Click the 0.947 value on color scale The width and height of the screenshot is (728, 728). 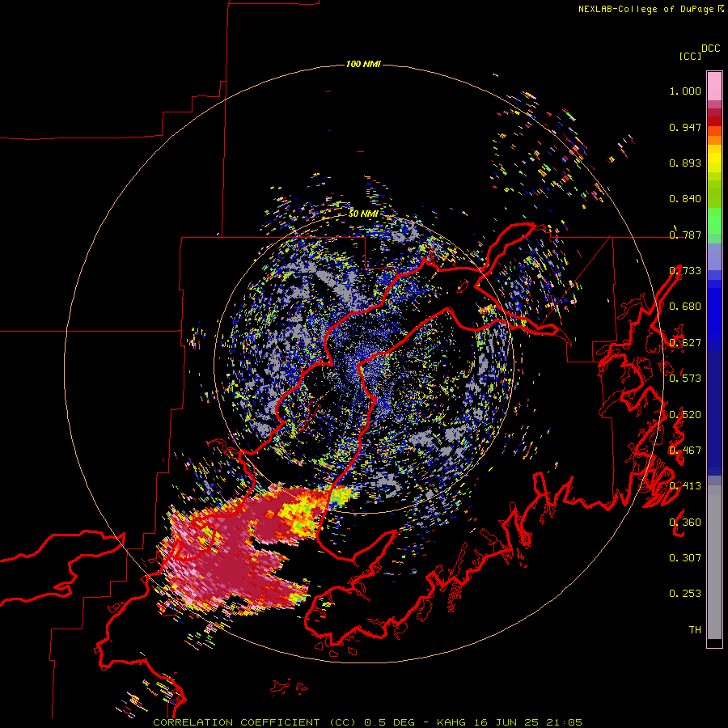tap(685, 127)
